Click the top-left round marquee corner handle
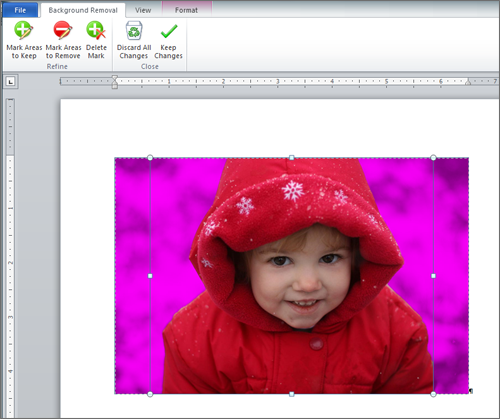Image resolution: width=500 pixels, height=419 pixels. pos(150,157)
